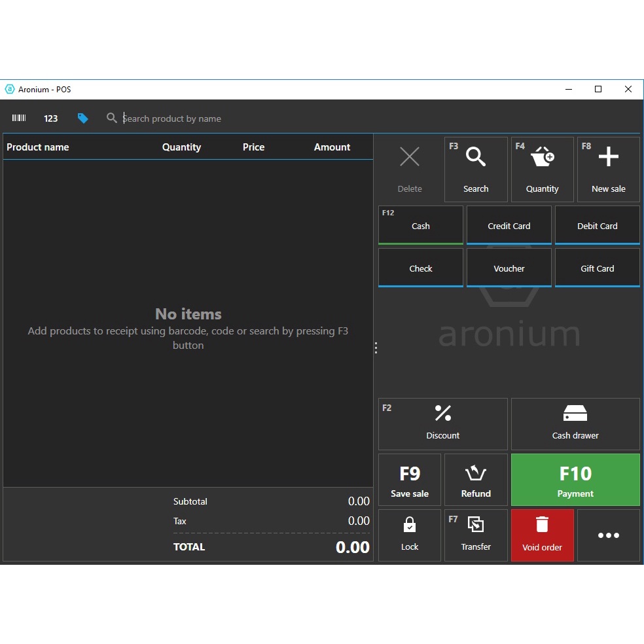Open the Cash drawer icon
Image resolution: width=644 pixels, height=644 pixels.
coord(575,413)
